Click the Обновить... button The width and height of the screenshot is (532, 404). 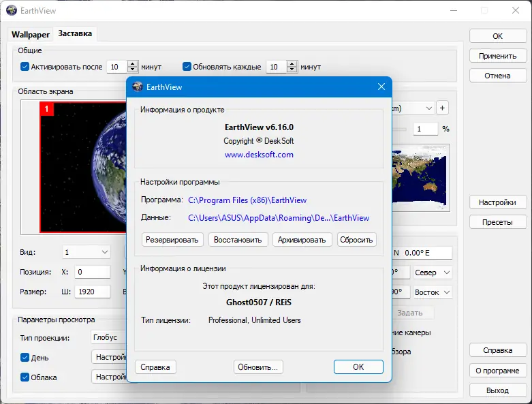coord(258,367)
